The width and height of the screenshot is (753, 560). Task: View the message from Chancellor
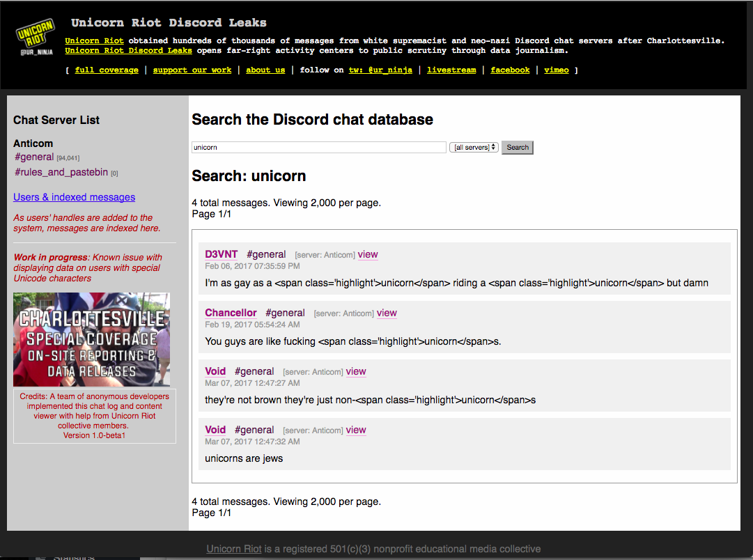pyautogui.click(x=387, y=313)
